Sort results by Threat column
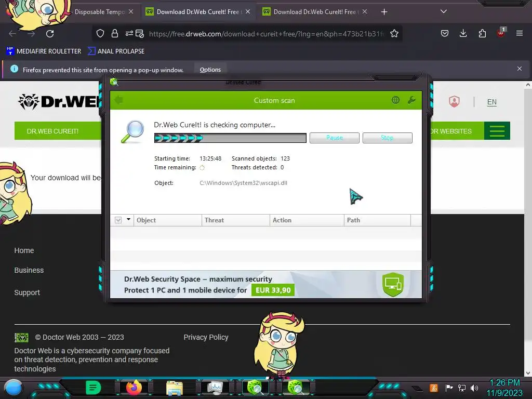Viewport: 532px width, 399px height. point(236,220)
